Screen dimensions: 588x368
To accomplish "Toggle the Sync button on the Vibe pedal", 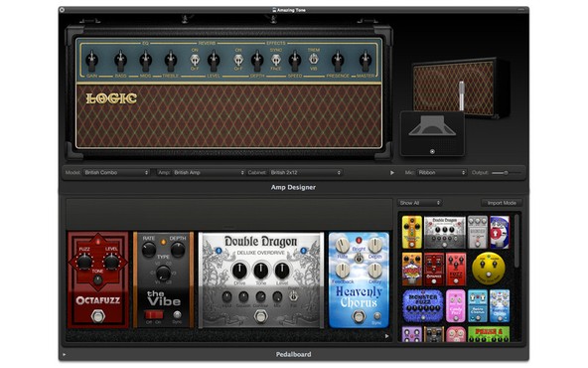I will [x=177, y=314].
